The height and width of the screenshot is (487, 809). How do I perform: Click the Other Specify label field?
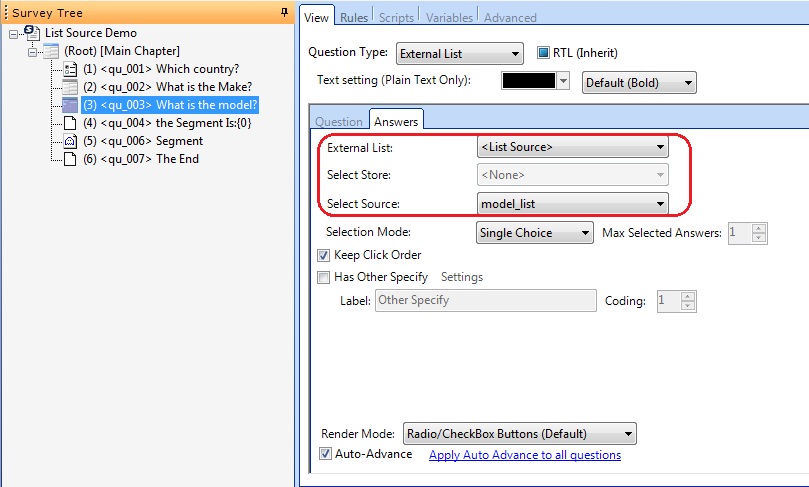(486, 300)
